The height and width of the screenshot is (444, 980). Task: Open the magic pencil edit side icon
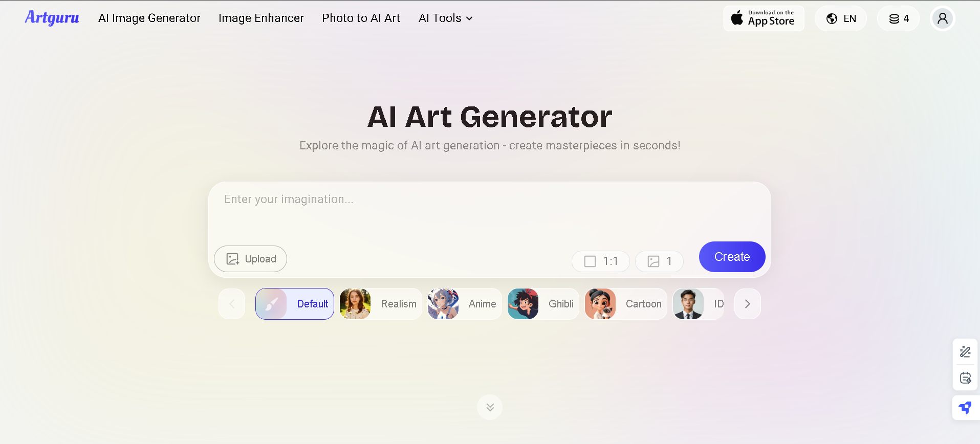[965, 352]
